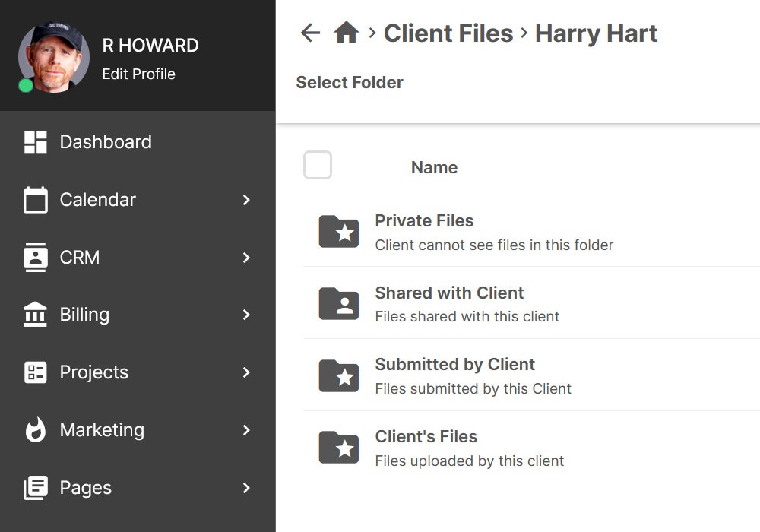Click the Dashboard grid icon
760x532 pixels.
pos(36,142)
